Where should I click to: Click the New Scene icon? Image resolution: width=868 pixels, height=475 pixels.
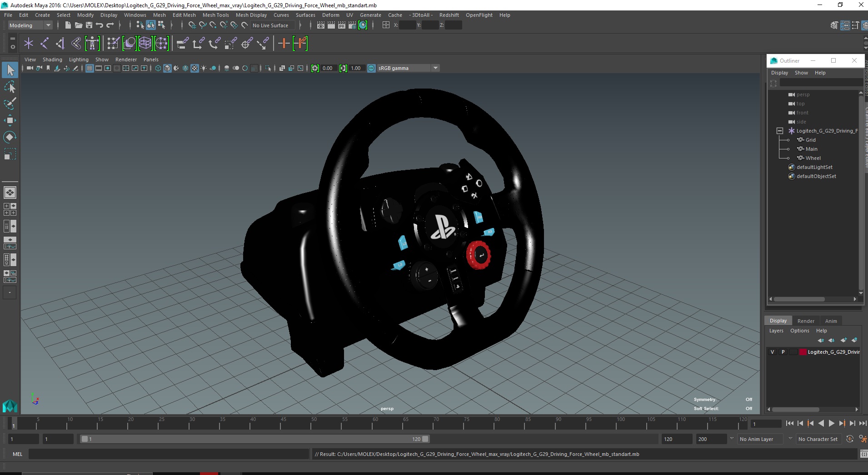click(x=68, y=25)
